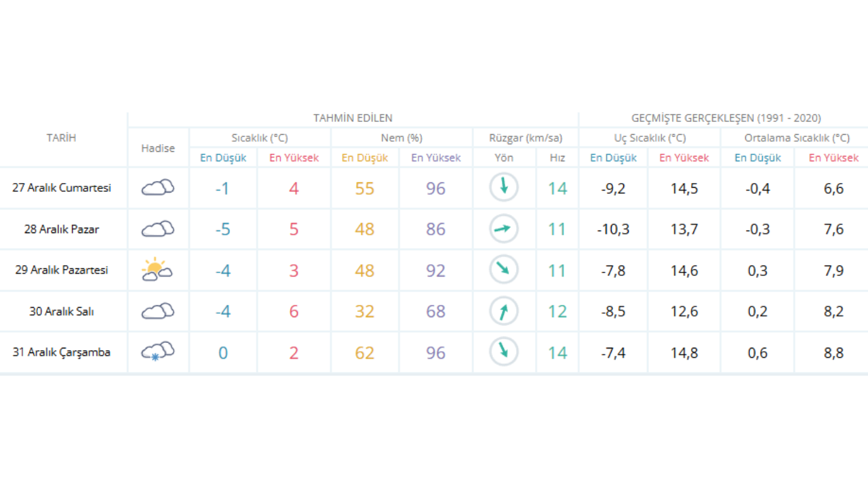Screen dimensions: 868x488
Task: Click the wind direction arrow for 29 Aralık Pazartesi
Action: [x=504, y=270]
